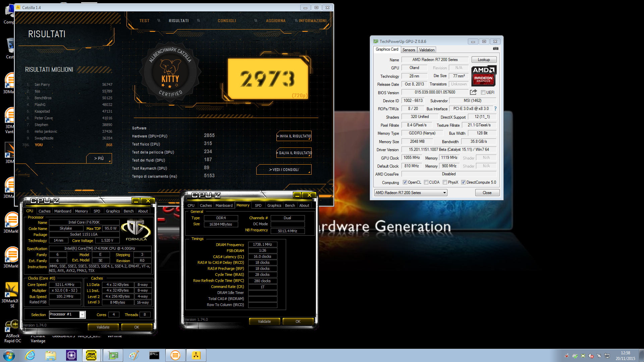Switch to the Sensors tab in GPU-Z

409,50
